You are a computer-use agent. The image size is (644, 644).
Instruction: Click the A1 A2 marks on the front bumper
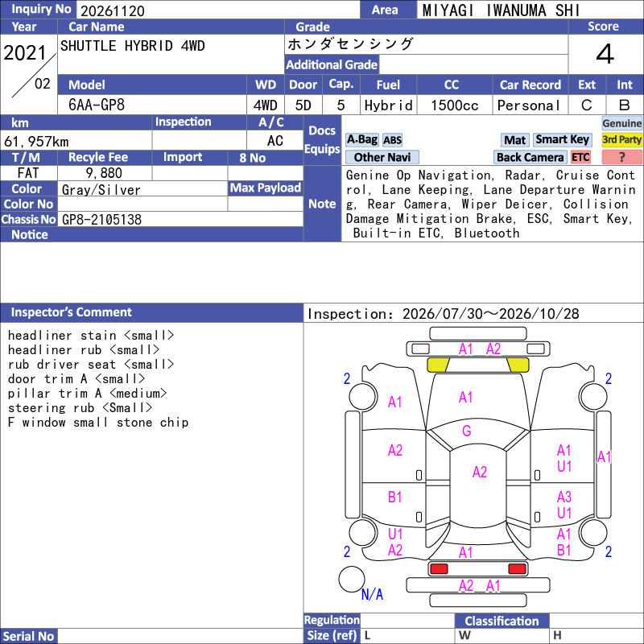(479, 349)
